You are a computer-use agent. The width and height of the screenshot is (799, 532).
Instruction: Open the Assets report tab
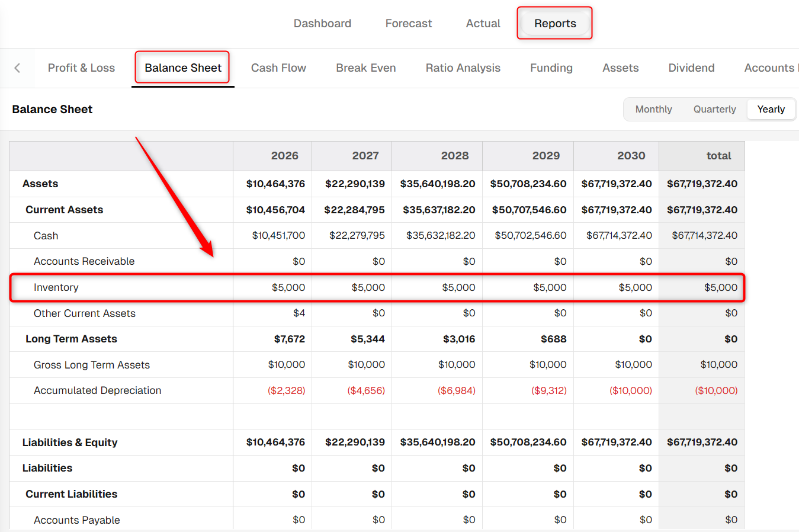click(x=620, y=68)
